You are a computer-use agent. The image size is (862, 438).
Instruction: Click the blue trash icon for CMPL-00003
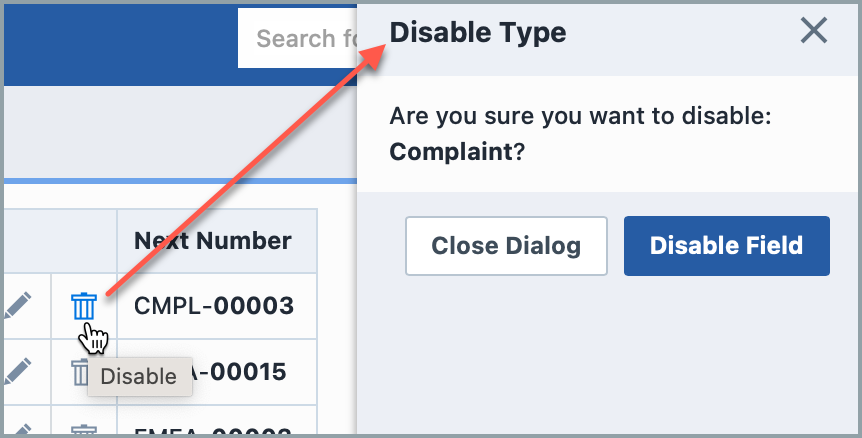click(84, 306)
